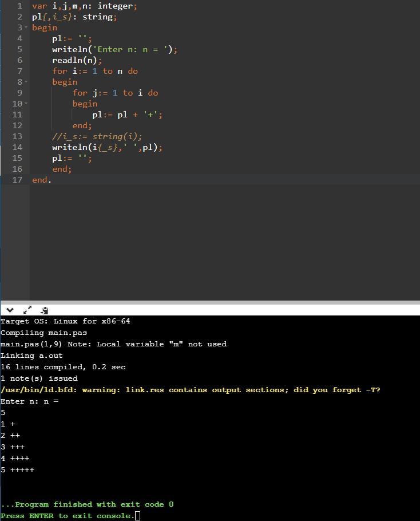Click 'Compiling main.pas' console line
The image size is (420, 521).
pyautogui.click(x=44, y=333)
